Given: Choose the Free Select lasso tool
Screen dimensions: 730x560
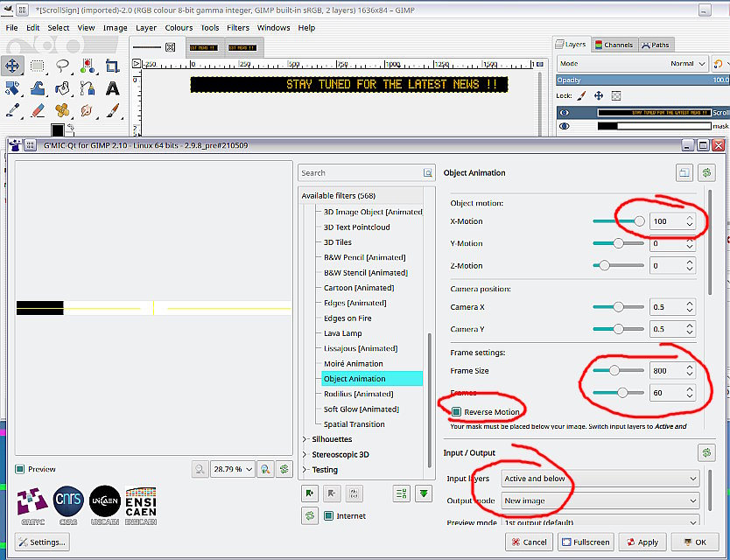Looking at the screenshot, I should click(x=62, y=66).
